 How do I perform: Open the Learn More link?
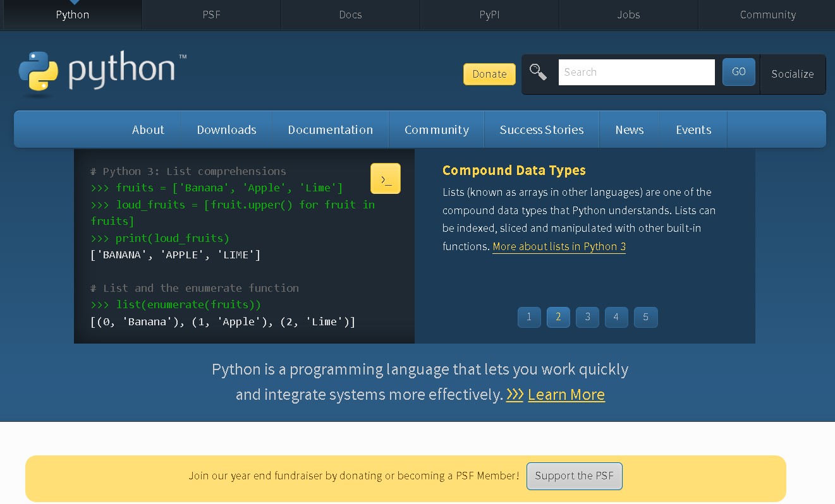pos(566,394)
